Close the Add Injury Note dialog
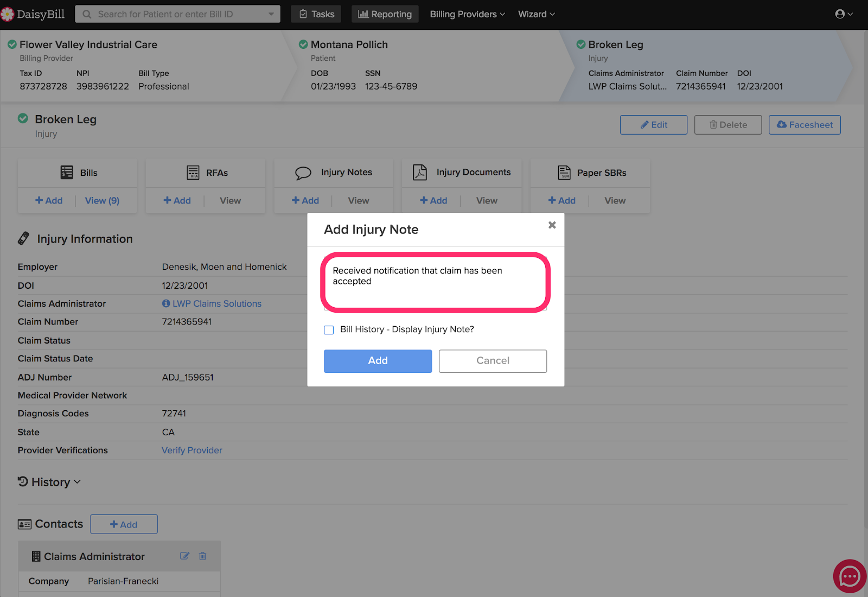868x597 pixels. click(x=552, y=225)
